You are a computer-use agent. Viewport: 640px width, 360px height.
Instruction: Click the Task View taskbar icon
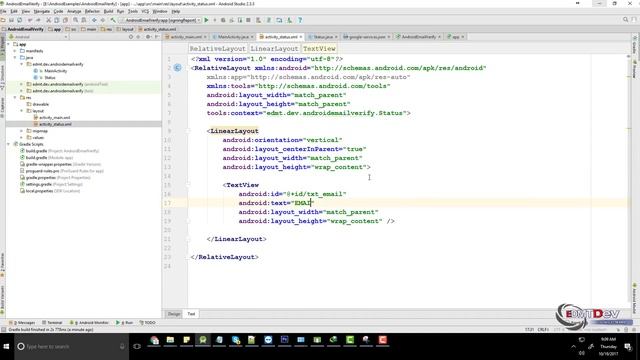(x=137, y=347)
